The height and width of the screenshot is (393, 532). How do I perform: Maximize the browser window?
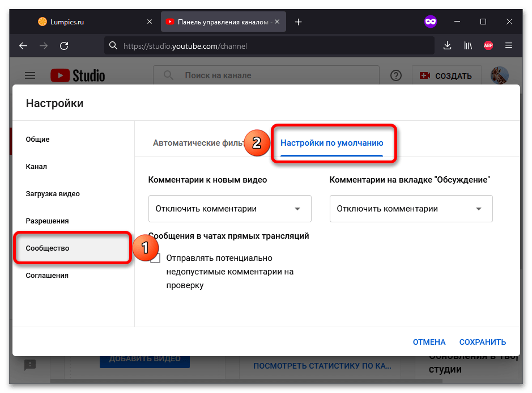[x=483, y=22]
